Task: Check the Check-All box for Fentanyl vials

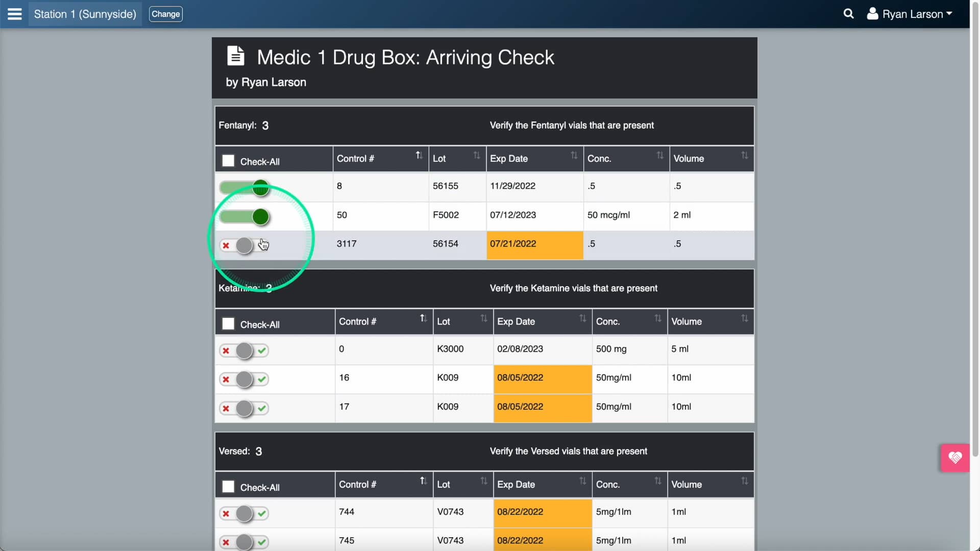Action: [228, 160]
